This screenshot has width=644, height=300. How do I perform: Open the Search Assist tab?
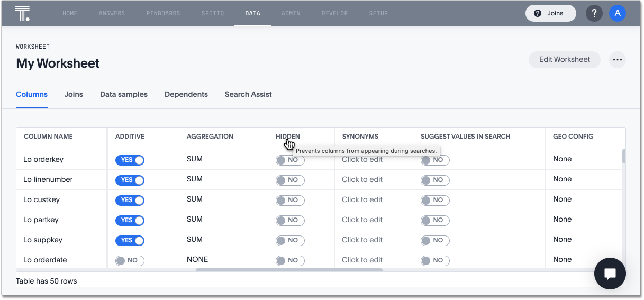tap(248, 94)
